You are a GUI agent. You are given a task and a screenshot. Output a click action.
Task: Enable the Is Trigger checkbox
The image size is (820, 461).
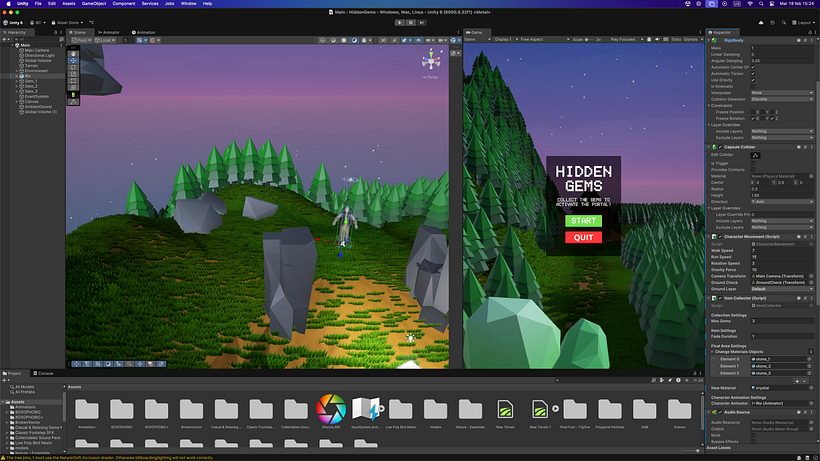coord(754,162)
